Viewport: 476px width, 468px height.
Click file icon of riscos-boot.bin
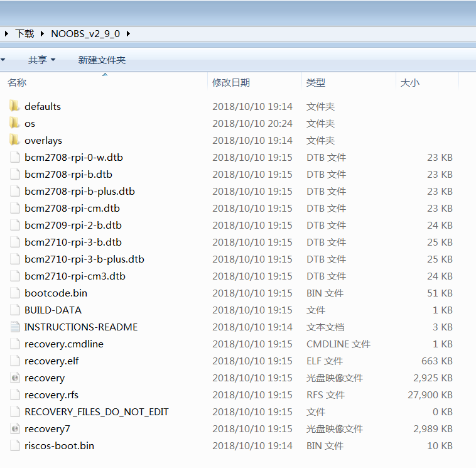coord(14,446)
